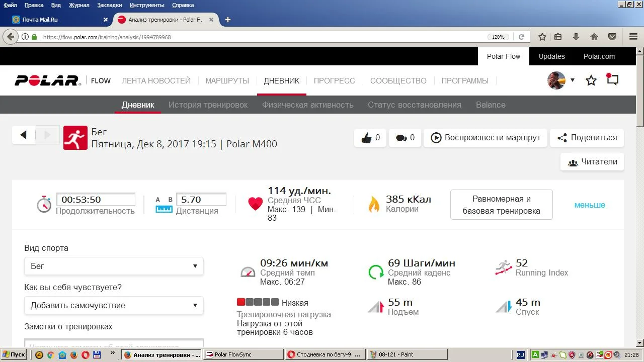Open the Закладки menu
Image resolution: width=644 pixels, height=362 pixels.
tap(109, 5)
